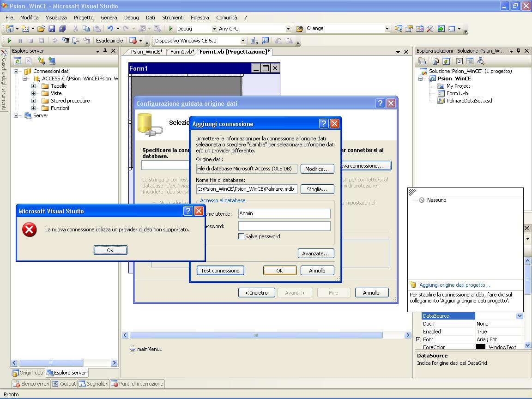Viewport: 532px width, 399px height.
Task: Click the Save All toolbar icon
Action: (x=62, y=29)
